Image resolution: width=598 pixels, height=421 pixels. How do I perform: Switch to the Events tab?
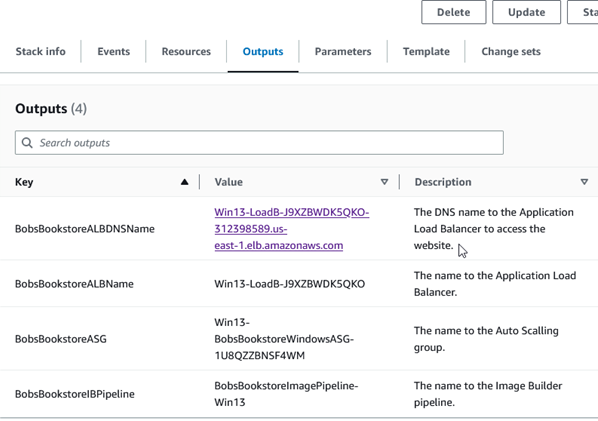114,51
